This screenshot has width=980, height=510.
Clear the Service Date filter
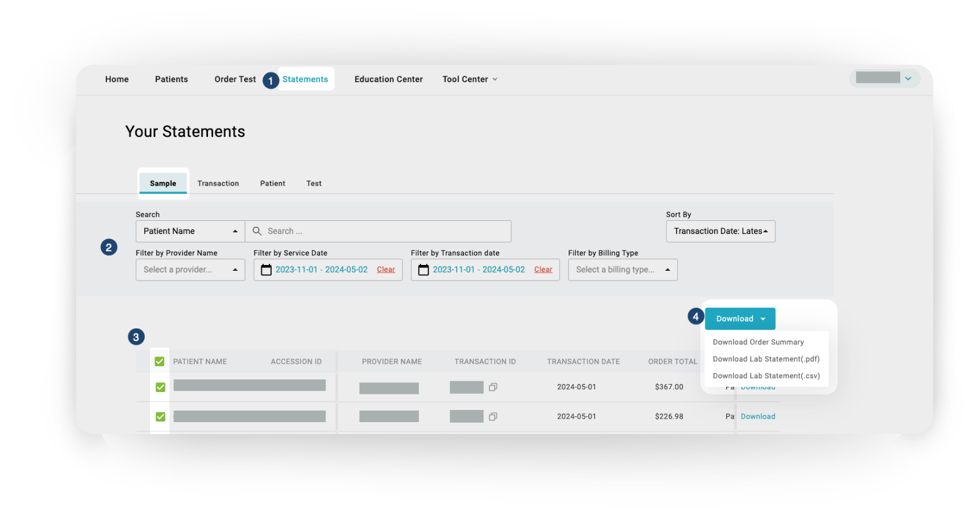point(386,270)
